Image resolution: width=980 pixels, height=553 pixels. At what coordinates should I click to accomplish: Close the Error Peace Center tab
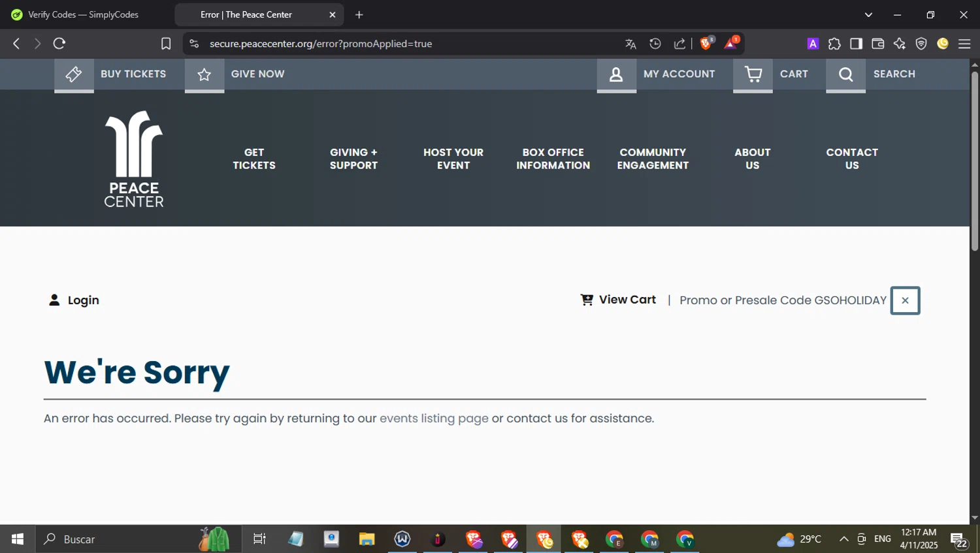coord(332,14)
